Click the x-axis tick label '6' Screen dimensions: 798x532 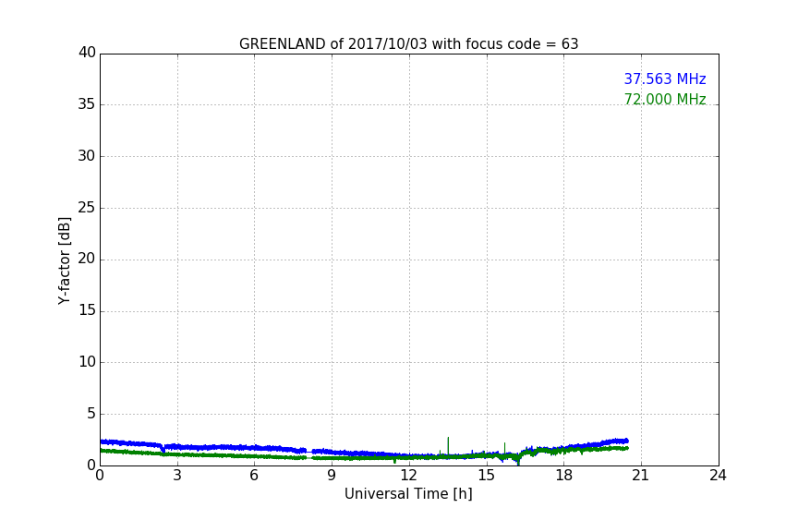click(x=254, y=476)
